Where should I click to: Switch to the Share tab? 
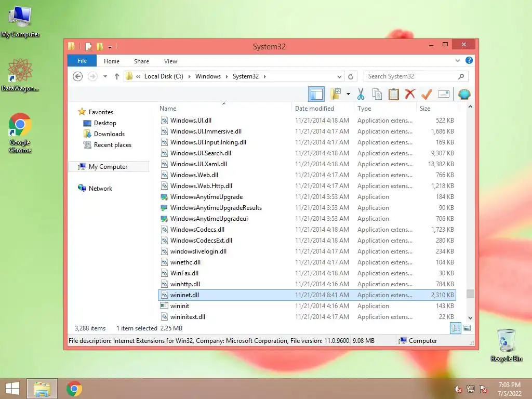141,61
